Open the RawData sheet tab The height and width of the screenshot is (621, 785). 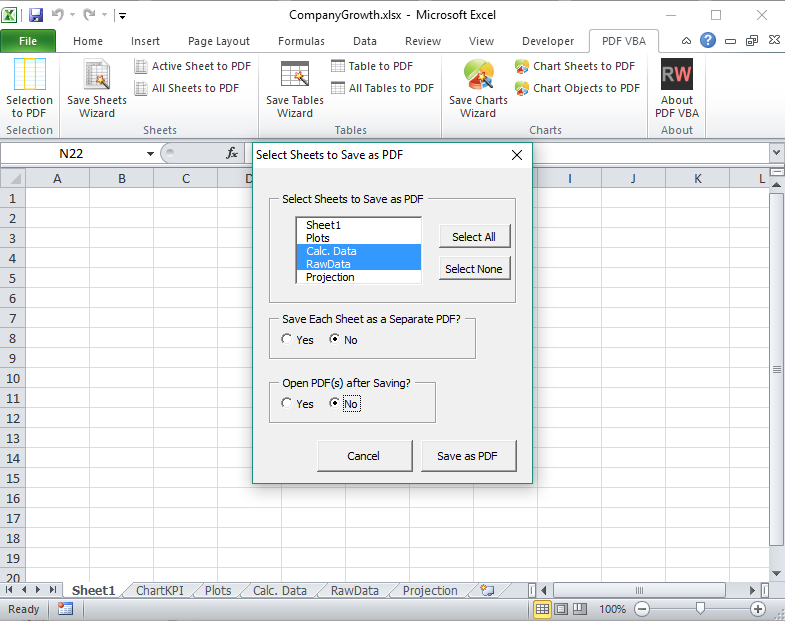coord(354,591)
